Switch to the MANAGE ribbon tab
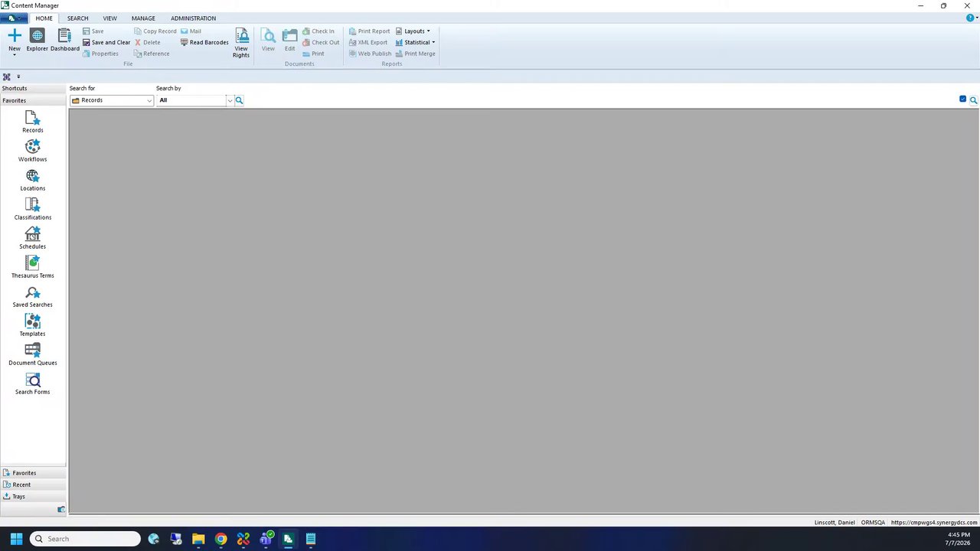 point(143,18)
